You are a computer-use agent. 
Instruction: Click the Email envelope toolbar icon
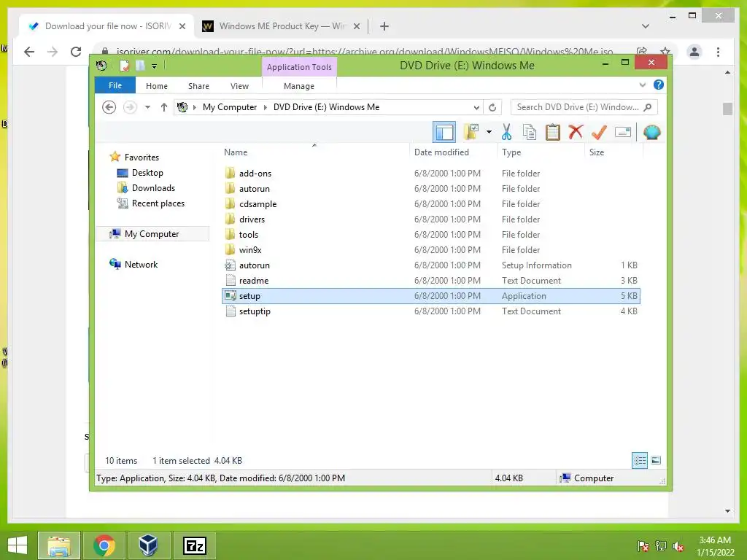coord(623,132)
